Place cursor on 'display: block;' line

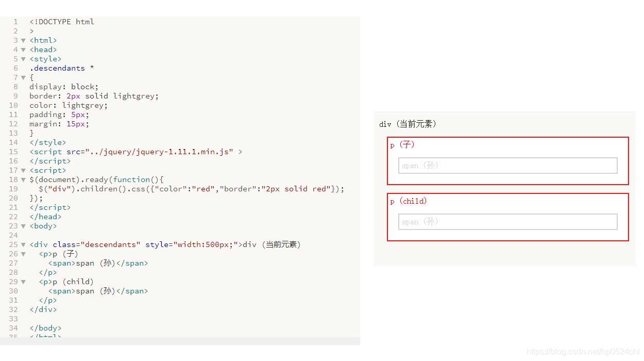(x=64, y=87)
